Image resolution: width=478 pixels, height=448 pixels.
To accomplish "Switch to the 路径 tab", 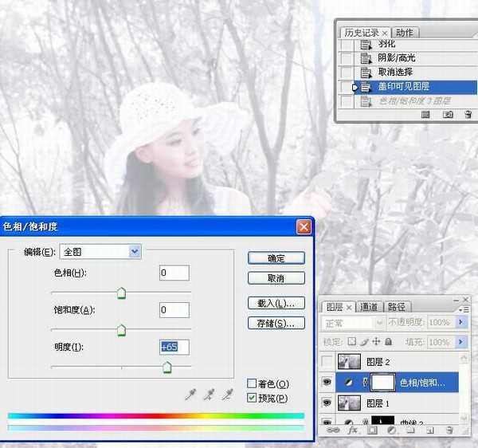I will tap(397, 307).
